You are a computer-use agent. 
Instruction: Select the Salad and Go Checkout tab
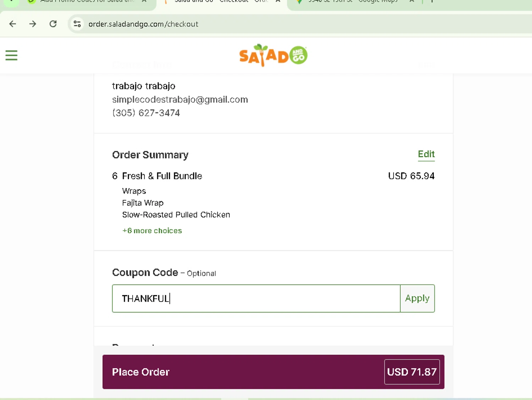pyautogui.click(x=220, y=2)
